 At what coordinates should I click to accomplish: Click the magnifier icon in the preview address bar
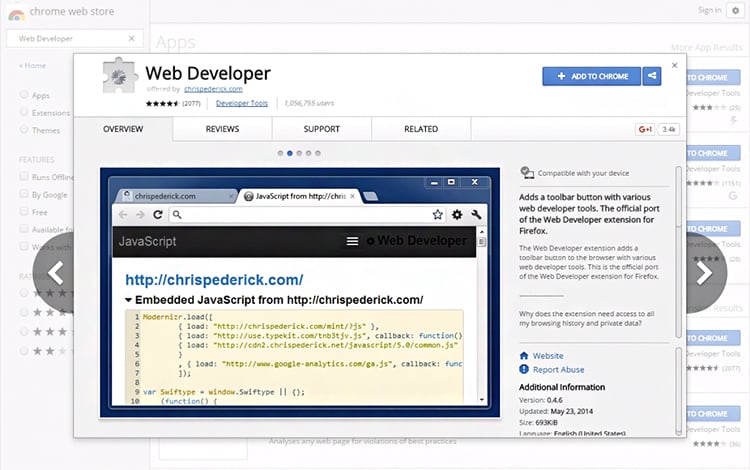(177, 215)
